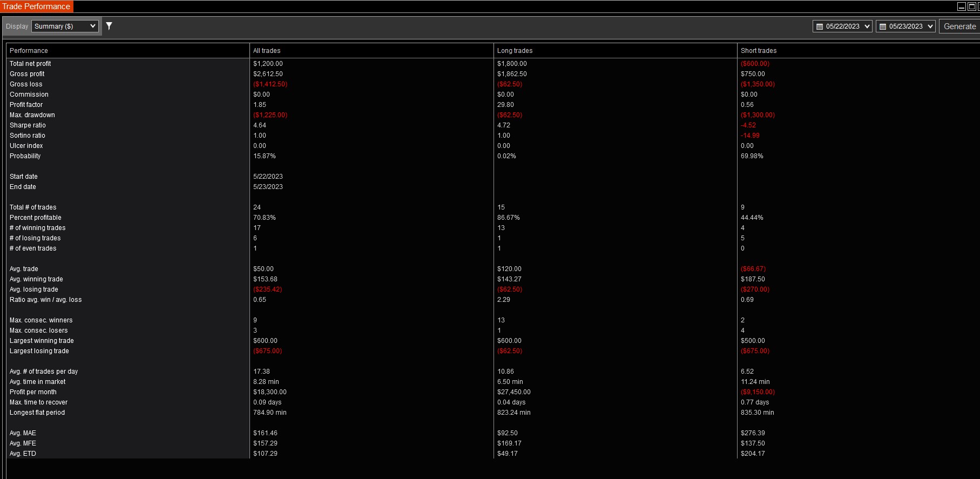Click the Avg. ETD row label
The image size is (980, 479).
(23, 454)
